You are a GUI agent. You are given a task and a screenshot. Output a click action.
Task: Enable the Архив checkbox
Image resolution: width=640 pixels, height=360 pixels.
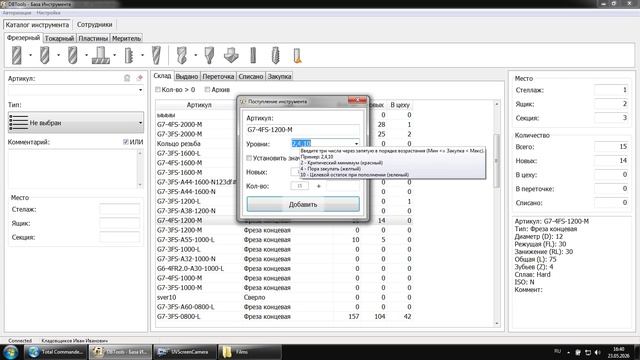click(207, 89)
